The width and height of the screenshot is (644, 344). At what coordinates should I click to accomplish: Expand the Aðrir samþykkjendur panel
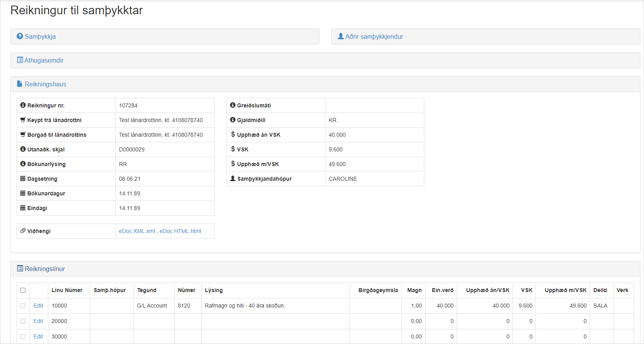(x=374, y=36)
